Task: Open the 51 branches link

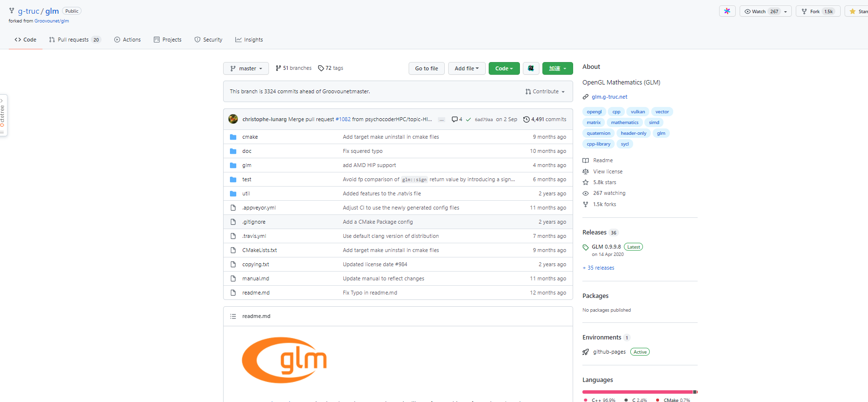Action: 293,68
